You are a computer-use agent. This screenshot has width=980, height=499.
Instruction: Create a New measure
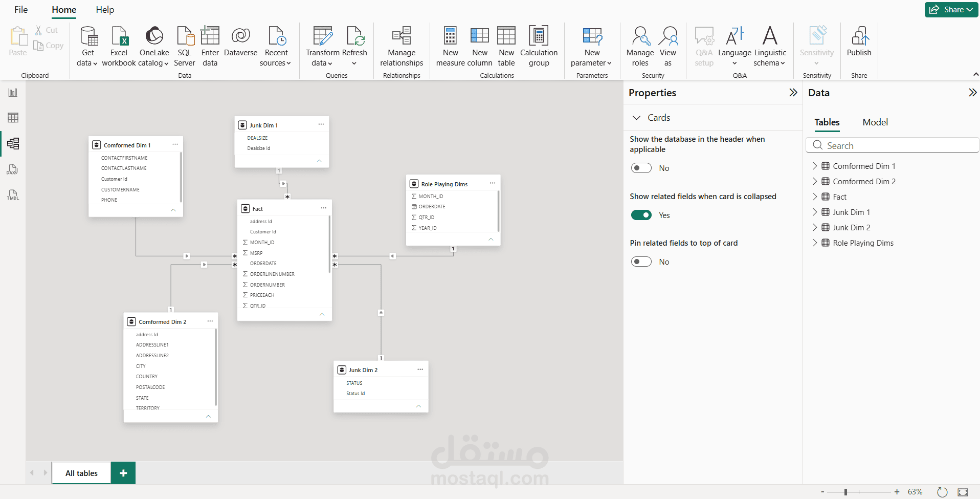[450, 47]
